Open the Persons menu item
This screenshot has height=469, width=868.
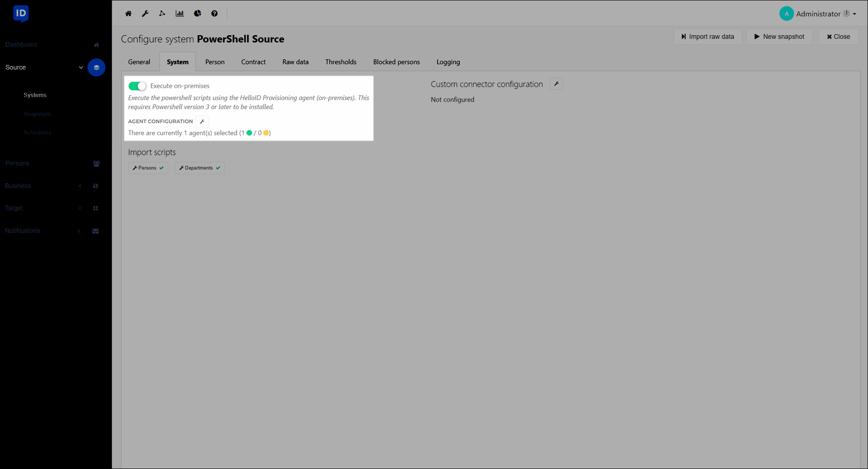(x=17, y=163)
